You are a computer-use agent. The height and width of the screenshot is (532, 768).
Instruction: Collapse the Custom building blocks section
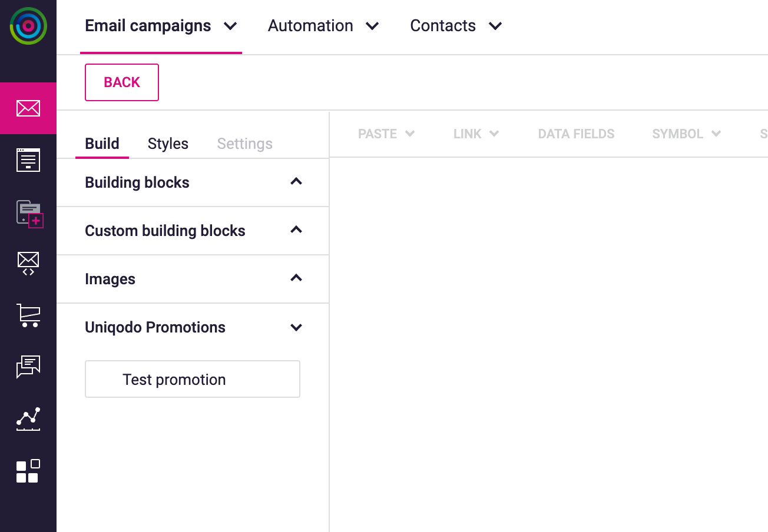coord(296,230)
